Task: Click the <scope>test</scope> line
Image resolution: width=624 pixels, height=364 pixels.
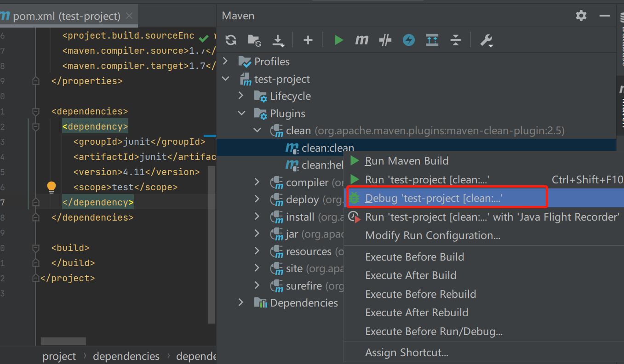Action: pyautogui.click(x=126, y=187)
